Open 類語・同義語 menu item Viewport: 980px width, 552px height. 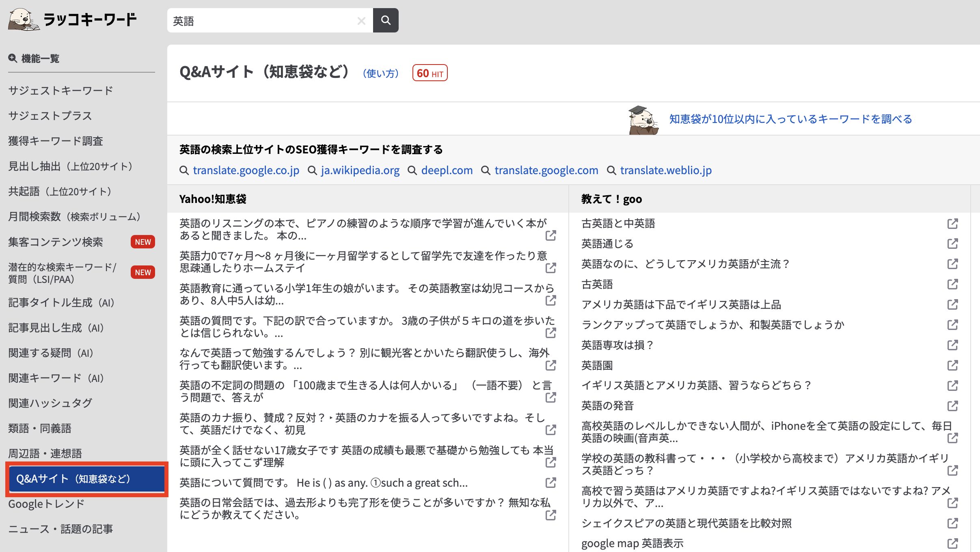point(40,428)
